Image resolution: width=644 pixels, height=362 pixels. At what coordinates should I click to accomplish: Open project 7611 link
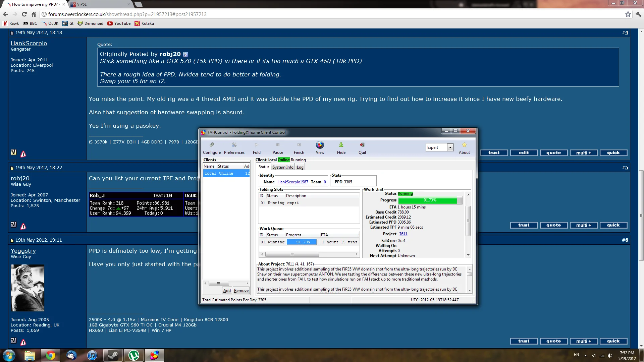pyautogui.click(x=403, y=234)
